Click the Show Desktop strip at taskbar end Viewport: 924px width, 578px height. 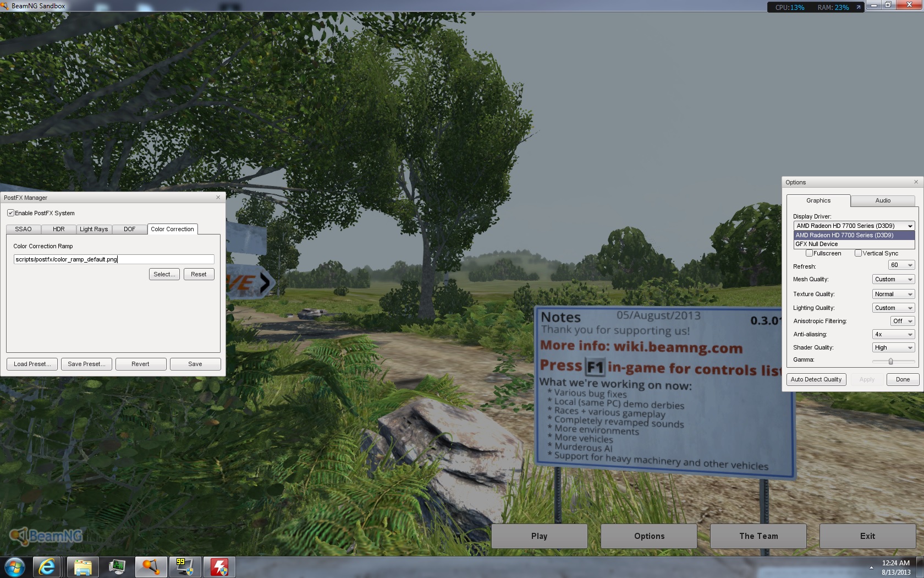tap(920, 567)
